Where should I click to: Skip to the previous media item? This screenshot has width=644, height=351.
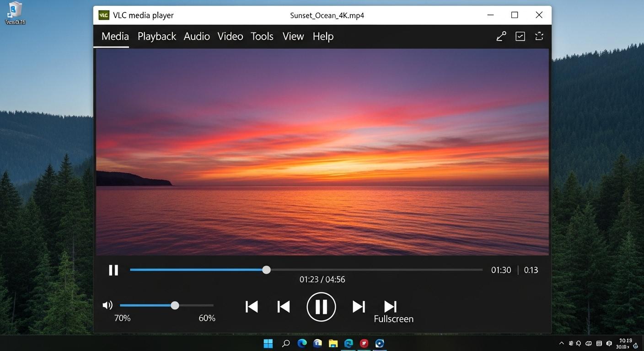pyautogui.click(x=252, y=307)
